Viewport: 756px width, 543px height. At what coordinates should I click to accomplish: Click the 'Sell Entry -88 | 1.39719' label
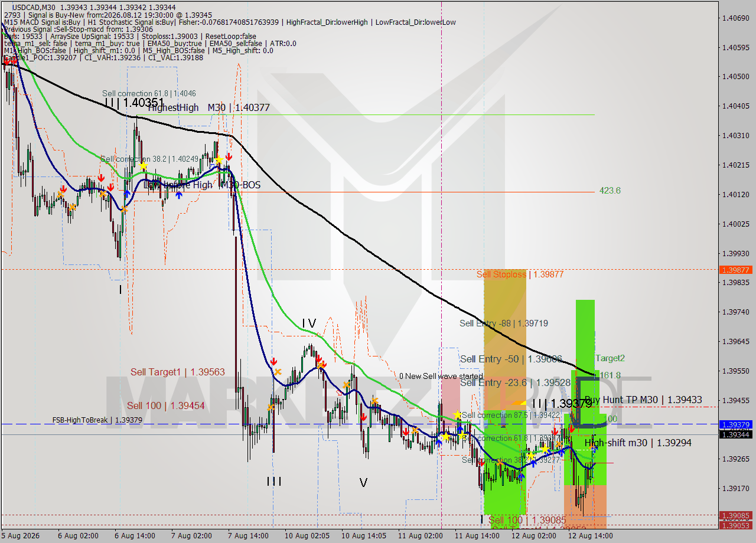(504, 323)
